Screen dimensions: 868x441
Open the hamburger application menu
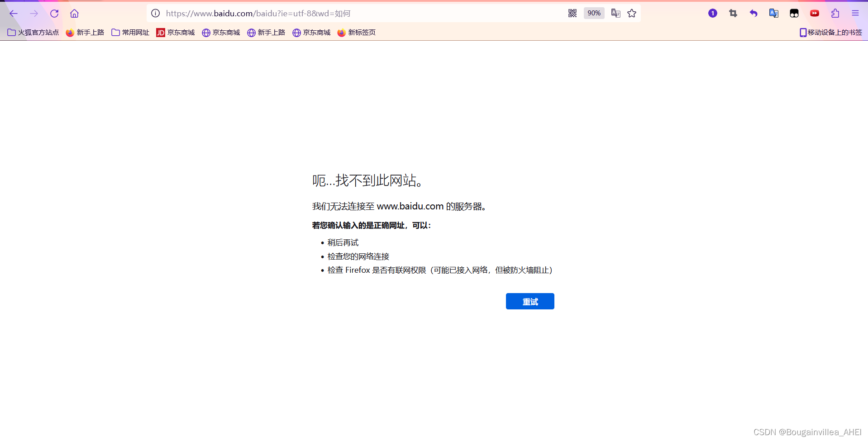(x=855, y=13)
